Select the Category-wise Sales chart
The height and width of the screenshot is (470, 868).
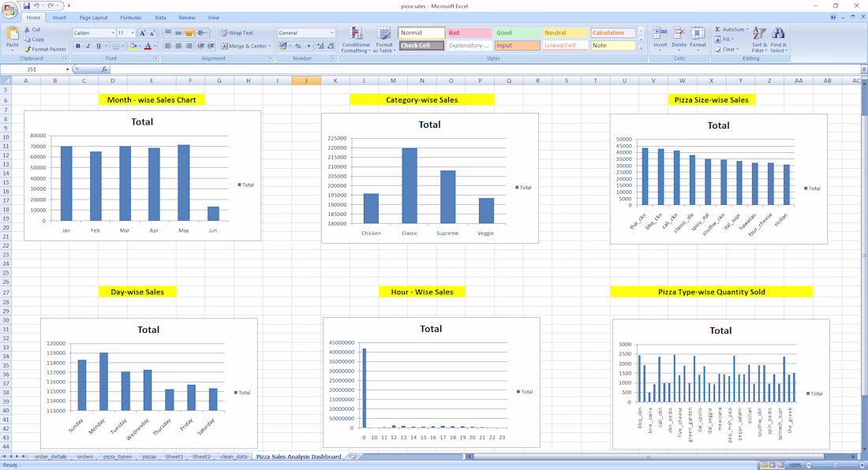click(x=429, y=178)
